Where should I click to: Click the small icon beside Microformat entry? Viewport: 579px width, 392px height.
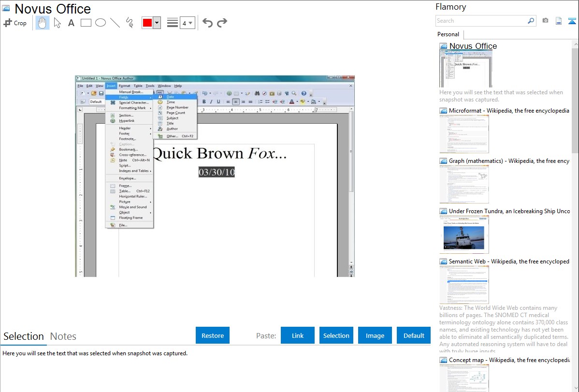tap(443, 111)
